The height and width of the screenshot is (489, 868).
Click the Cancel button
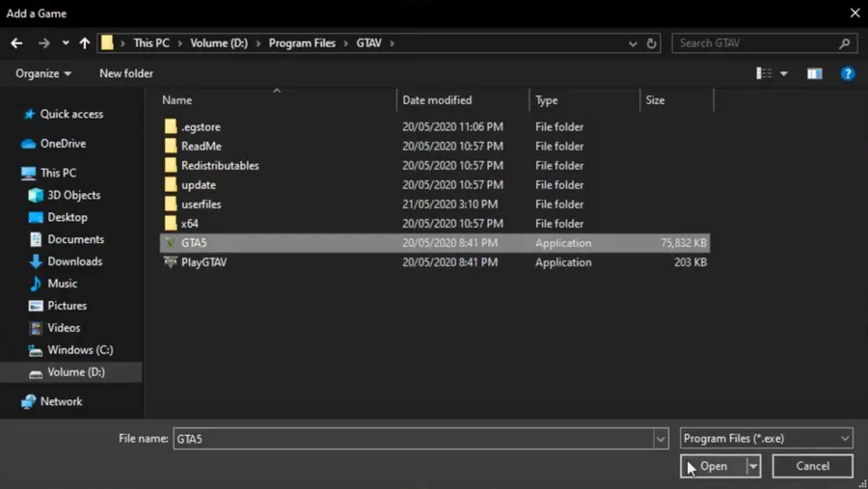[x=813, y=466]
